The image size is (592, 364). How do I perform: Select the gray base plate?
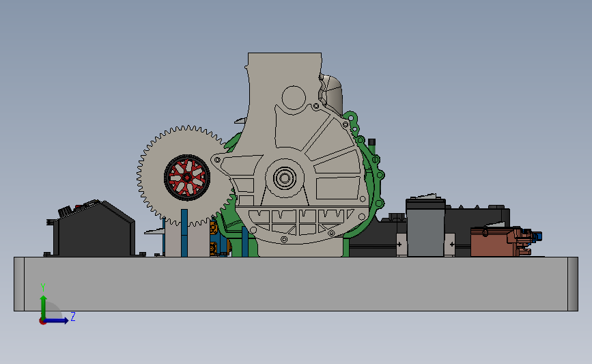[296, 284]
